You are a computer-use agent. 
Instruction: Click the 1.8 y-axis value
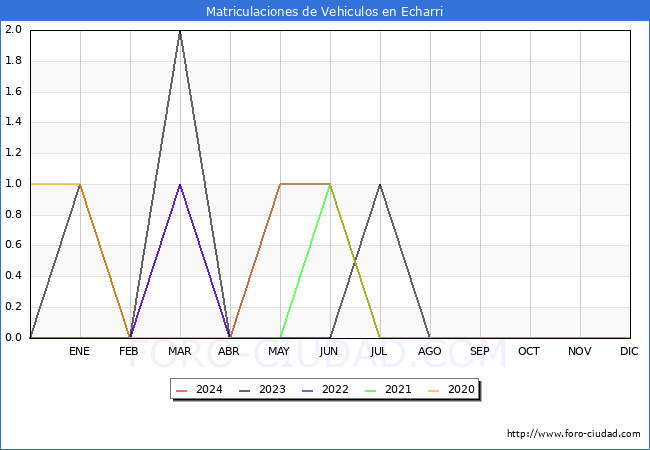pyautogui.click(x=13, y=60)
